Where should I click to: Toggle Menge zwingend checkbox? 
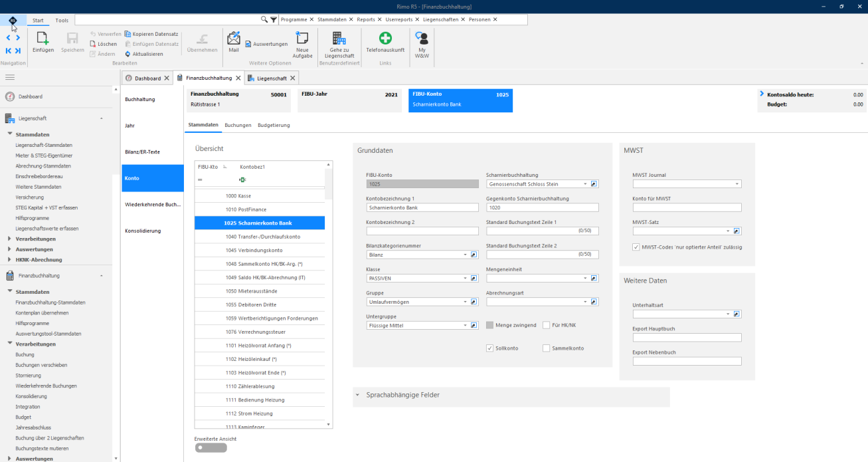(x=490, y=325)
